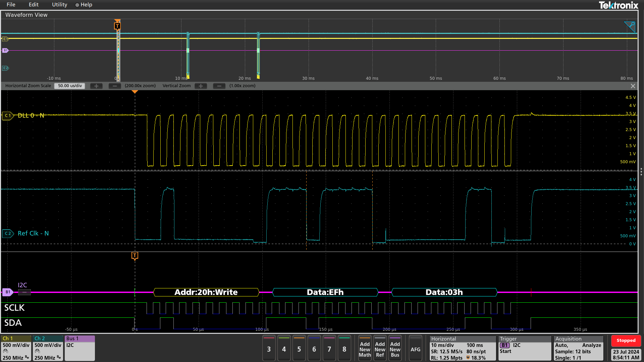644x362 pixels.
Task: Increase vertical zoom with plus button
Action: (201, 86)
